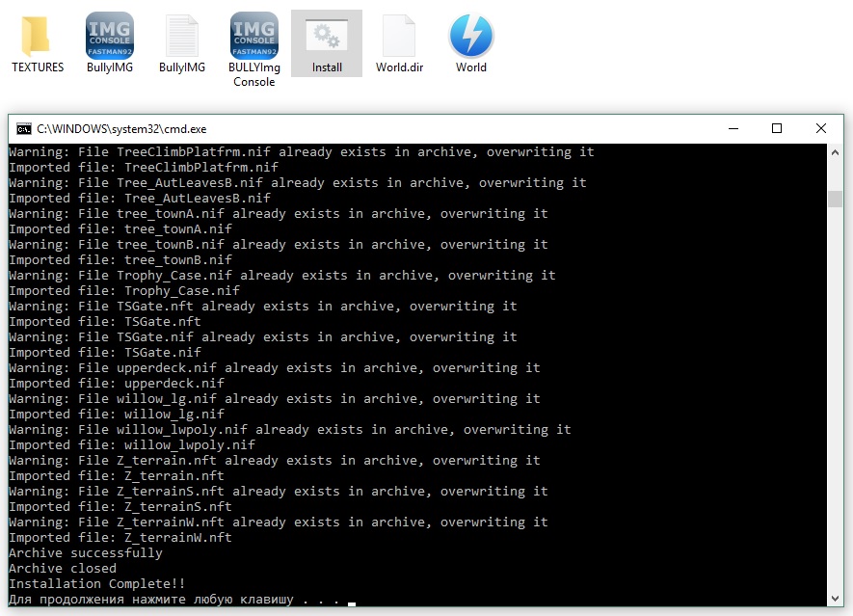Click the 'Imported file: upperdeck.nif' line
Image resolution: width=853 pixels, height=616 pixels.
tap(117, 384)
